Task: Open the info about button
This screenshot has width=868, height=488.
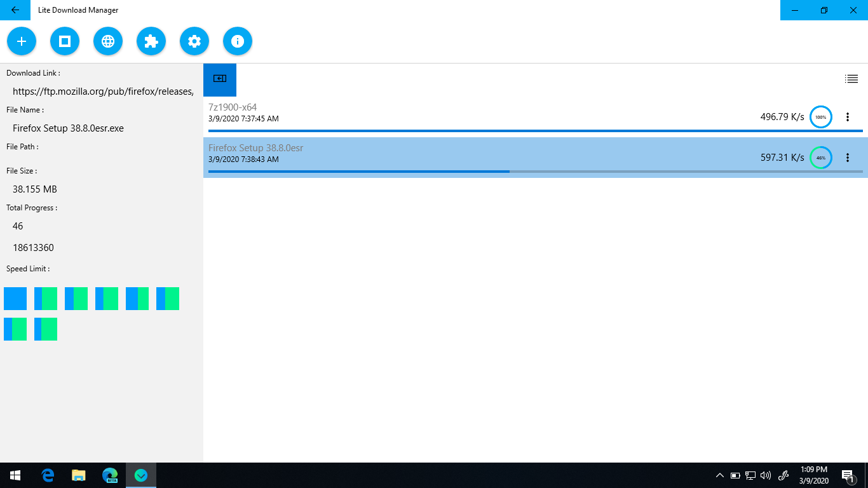Action: pos(238,41)
